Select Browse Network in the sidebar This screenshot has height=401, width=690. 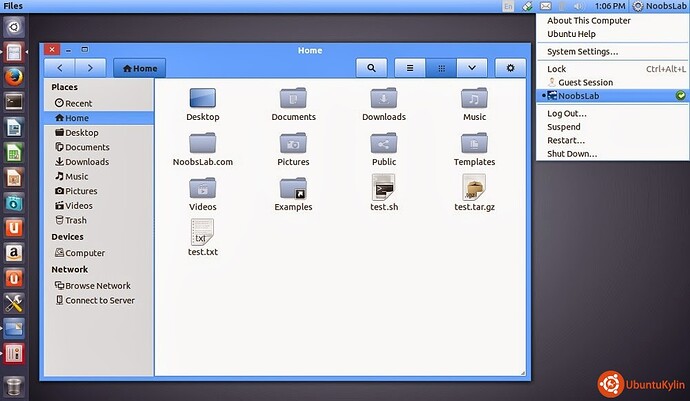(97, 285)
